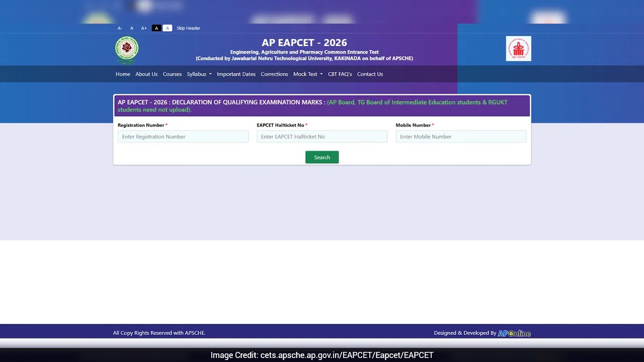Click the APSCHE logo in header
The width and height of the screenshot is (644, 362).
point(518,49)
